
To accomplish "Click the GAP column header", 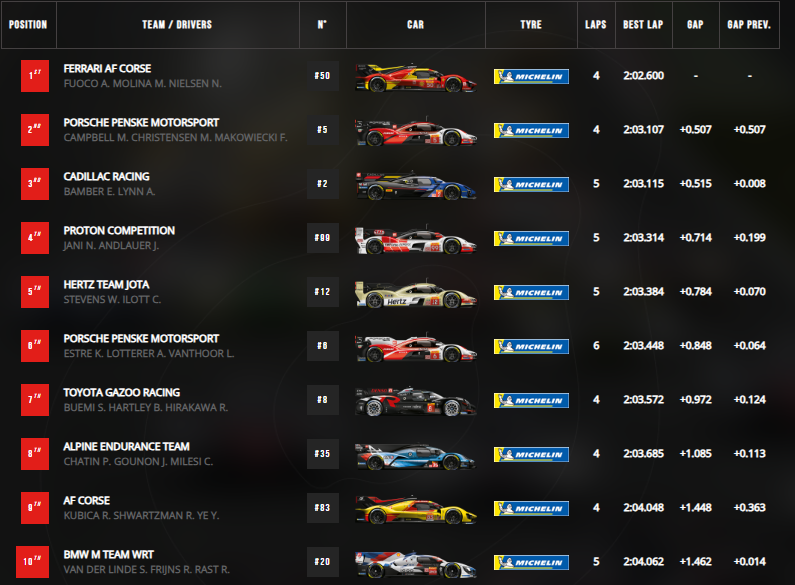I will coord(696,25).
